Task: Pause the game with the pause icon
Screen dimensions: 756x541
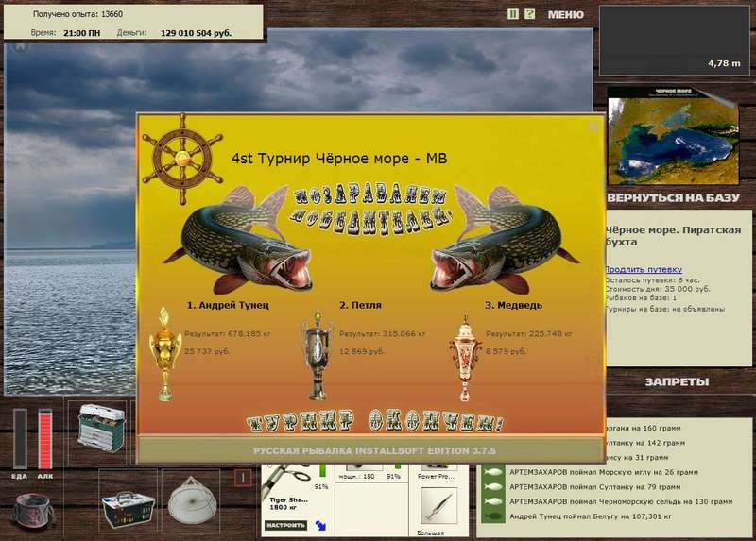Action: pos(513,14)
